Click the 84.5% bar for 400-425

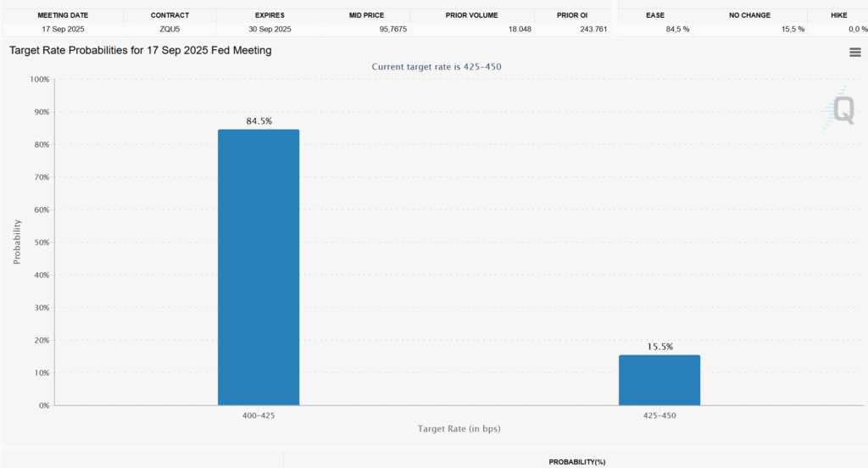click(x=259, y=268)
